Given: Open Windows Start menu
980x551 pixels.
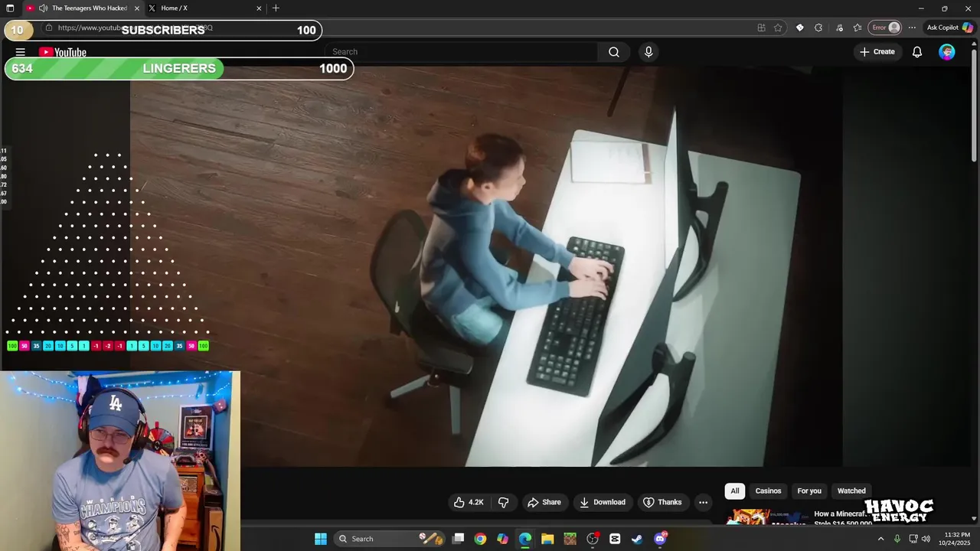Looking at the screenshot, I should tap(321, 539).
